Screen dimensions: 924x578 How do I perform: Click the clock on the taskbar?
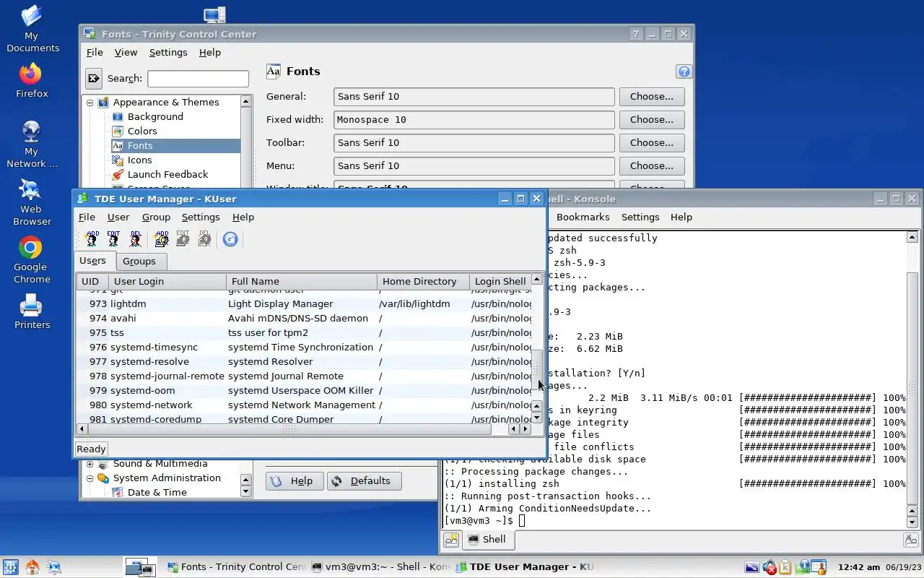[859, 567]
